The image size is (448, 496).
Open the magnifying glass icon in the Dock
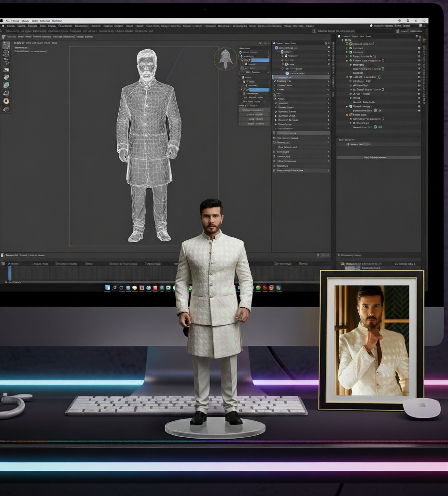click(114, 288)
